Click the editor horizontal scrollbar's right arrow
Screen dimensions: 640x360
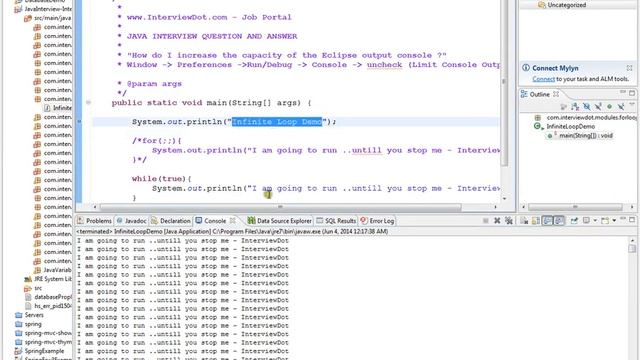coord(495,207)
